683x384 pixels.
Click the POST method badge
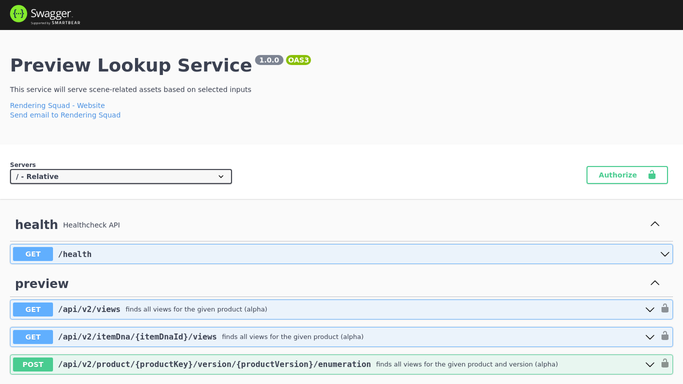[33, 364]
